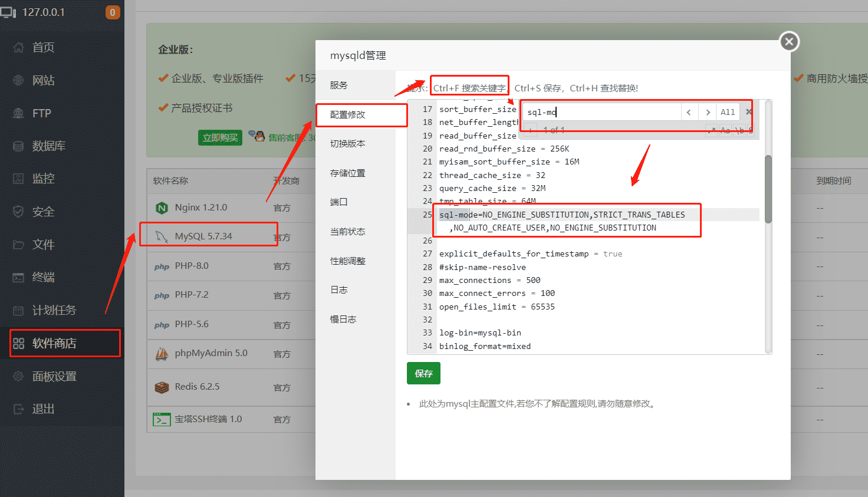Click the MySQL dolphin icon
Image resolution: width=868 pixels, height=497 pixels.
click(x=162, y=236)
